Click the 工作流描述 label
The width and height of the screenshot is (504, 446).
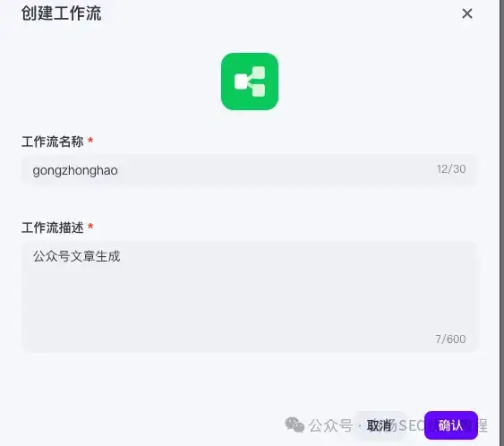(53, 227)
